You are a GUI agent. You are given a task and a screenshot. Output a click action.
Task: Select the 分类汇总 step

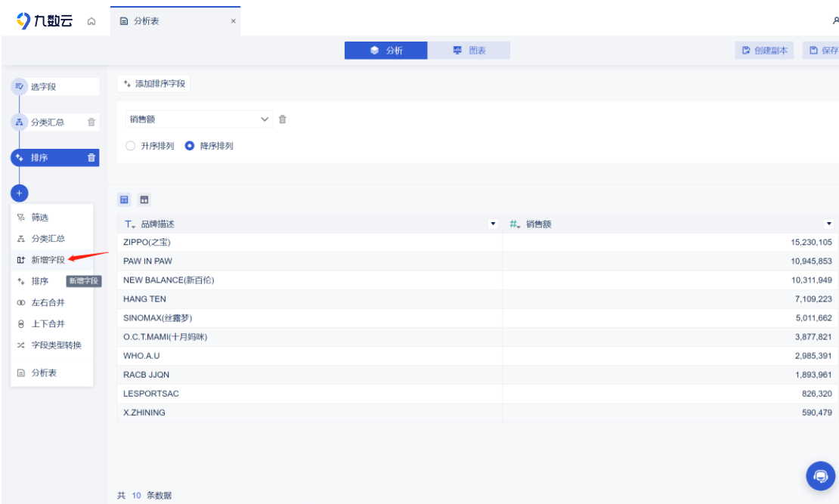(47, 122)
